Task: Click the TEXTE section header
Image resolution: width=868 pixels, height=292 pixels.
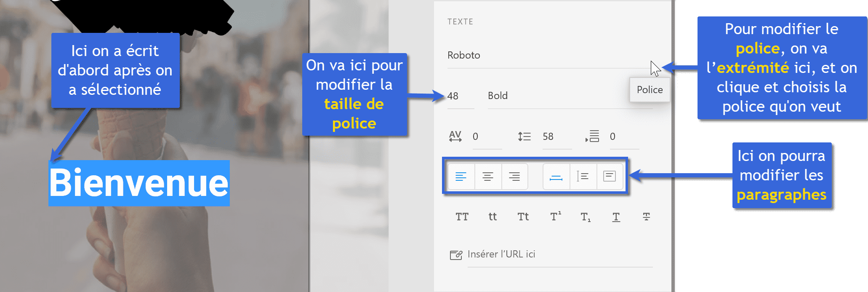Action: coord(460,21)
